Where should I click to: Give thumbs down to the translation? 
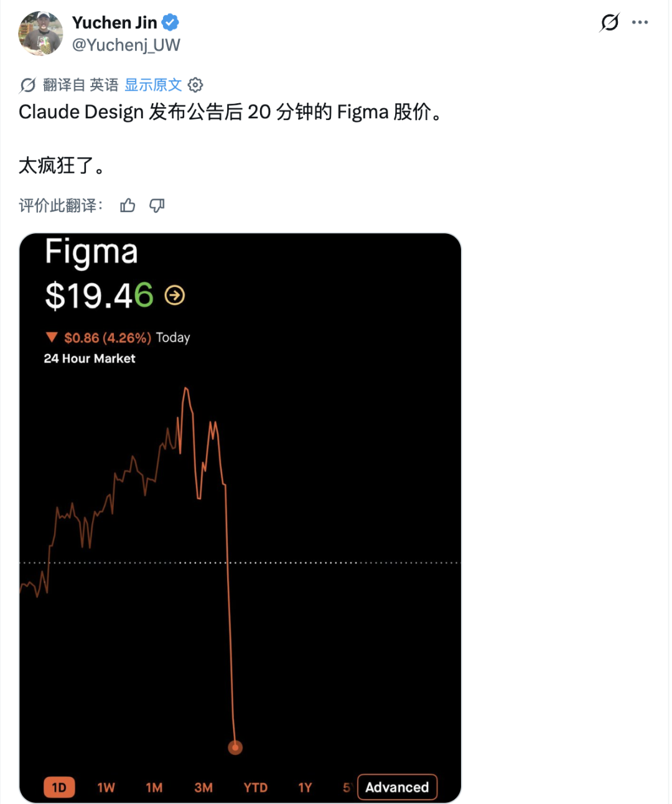point(157,205)
